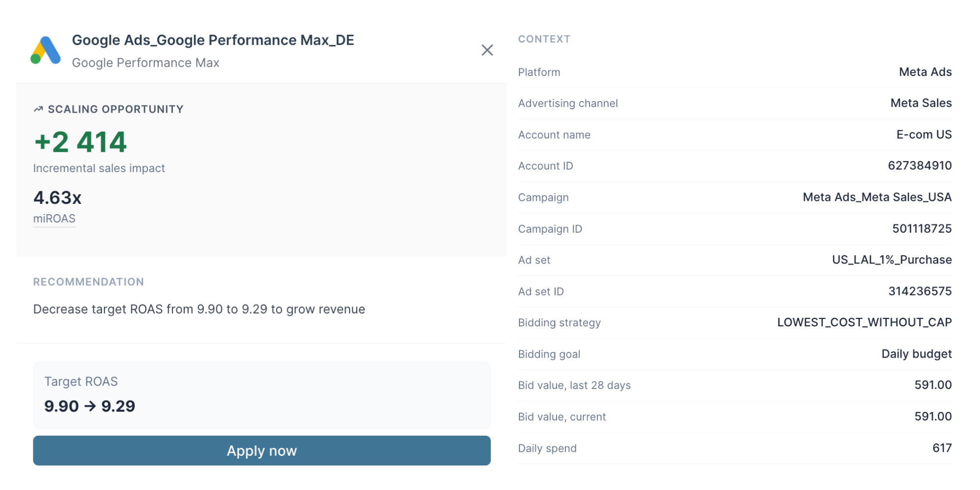Click the Platform row label

click(539, 72)
